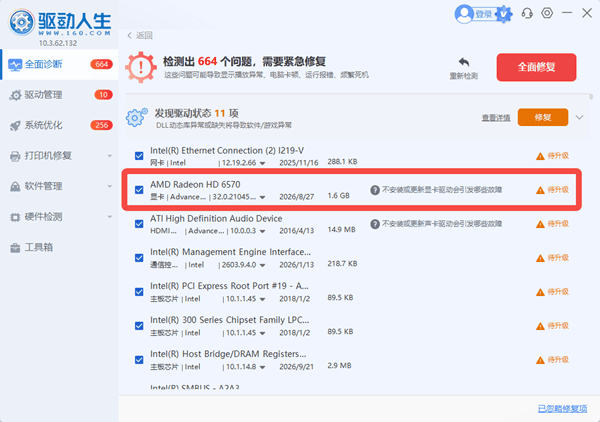Open the 打印机修复 sidebar section
The image size is (600, 422).
pyautogui.click(x=60, y=156)
